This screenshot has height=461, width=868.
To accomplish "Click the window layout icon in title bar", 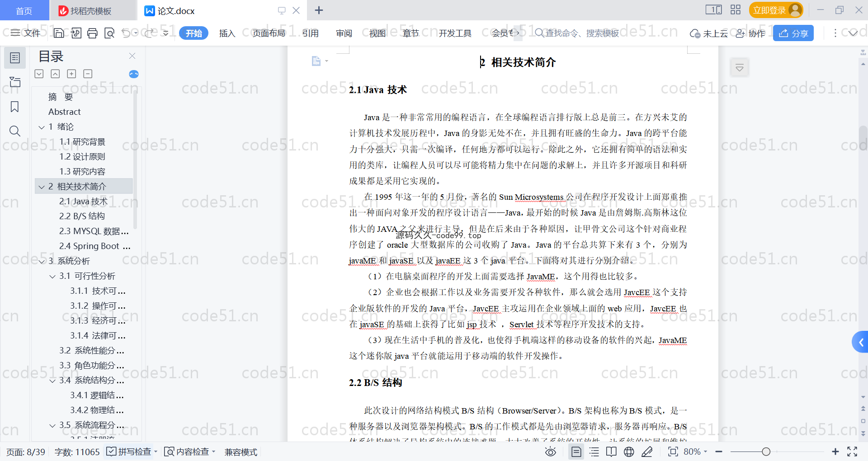I will click(713, 10).
